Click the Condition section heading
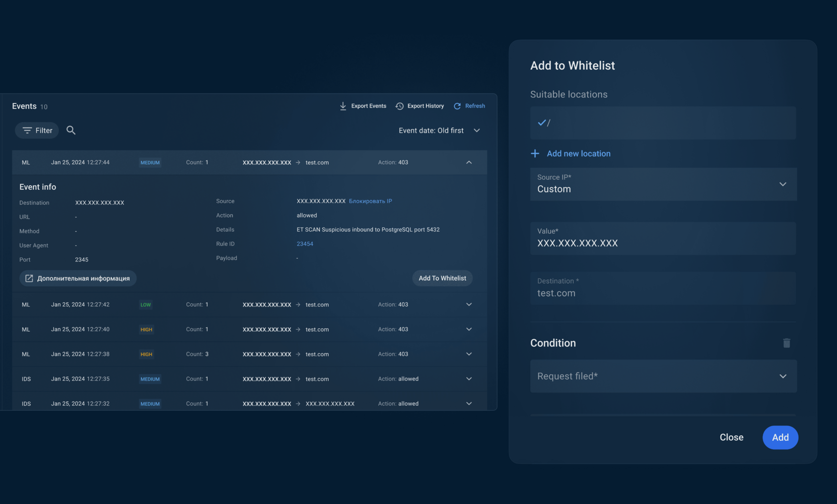Viewport: 837px width, 504px height. 553,343
